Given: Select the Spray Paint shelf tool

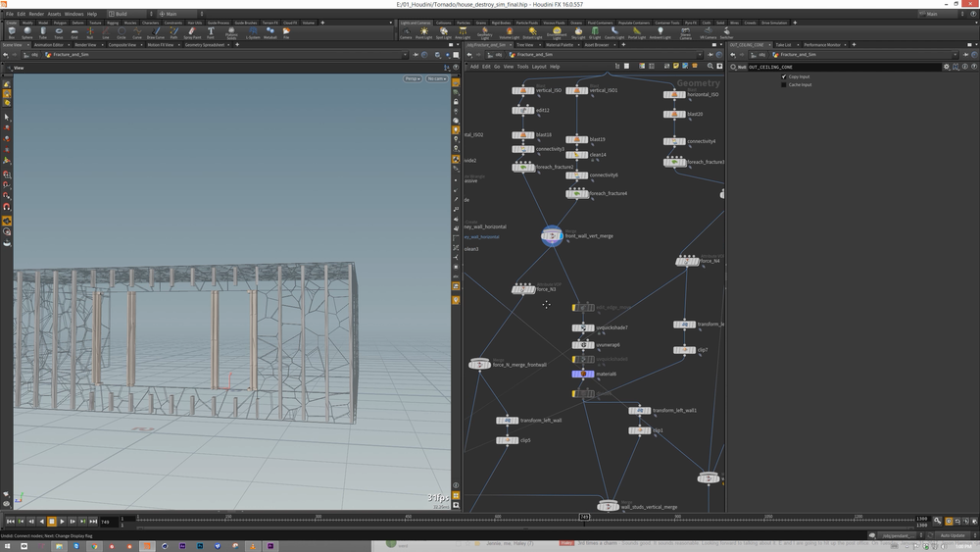Looking at the screenshot, I should 192,31.
